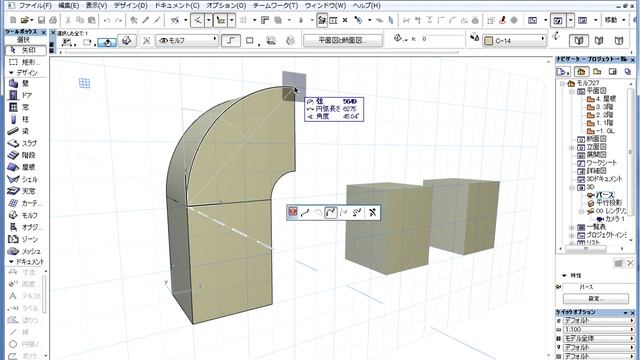
Task: Select the Skylight (天窓) tool
Action: [x=24, y=191]
